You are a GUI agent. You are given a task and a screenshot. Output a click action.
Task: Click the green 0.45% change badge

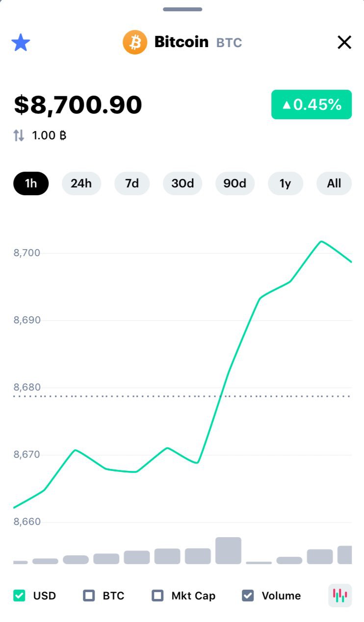312,104
